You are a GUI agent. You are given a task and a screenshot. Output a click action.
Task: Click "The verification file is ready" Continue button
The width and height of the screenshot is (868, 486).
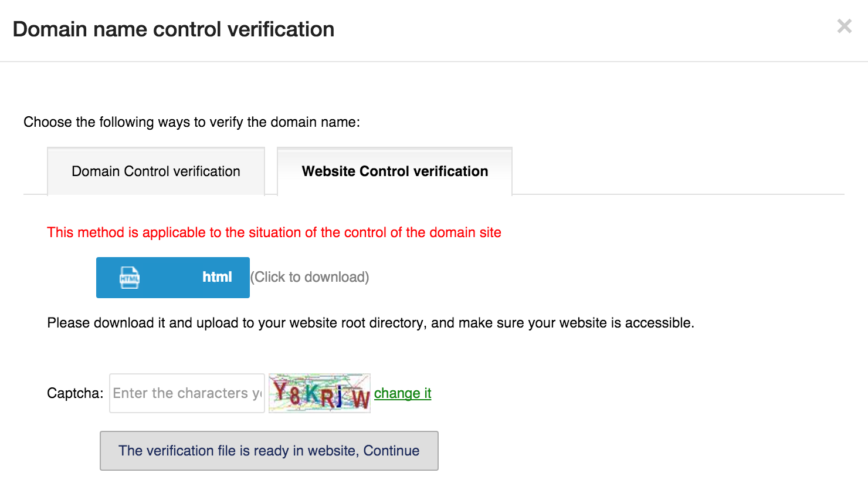pos(269,451)
